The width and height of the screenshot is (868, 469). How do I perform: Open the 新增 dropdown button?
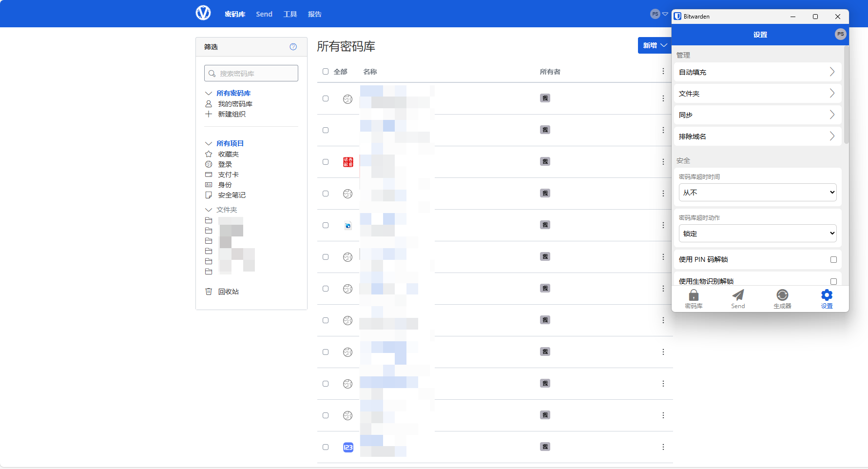click(655, 45)
